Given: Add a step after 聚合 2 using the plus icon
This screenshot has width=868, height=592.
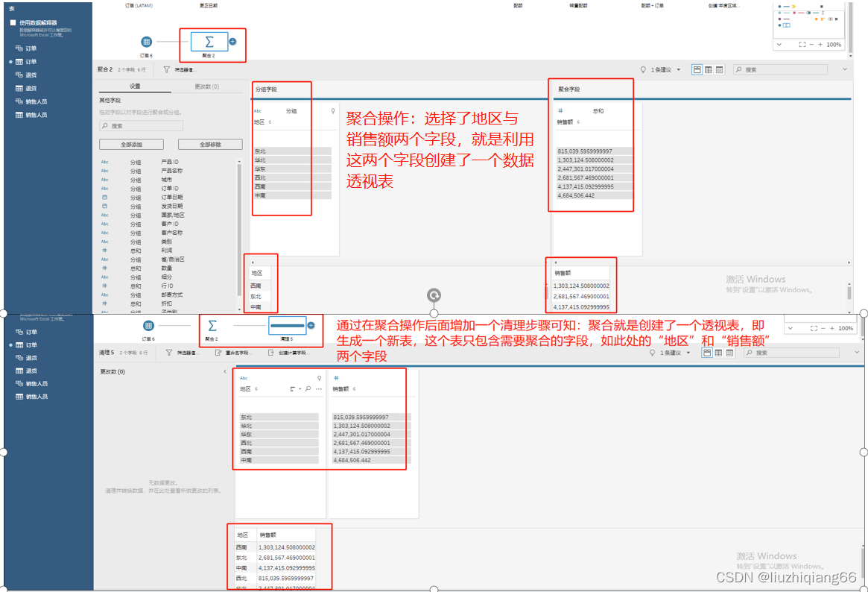Looking at the screenshot, I should (x=233, y=42).
